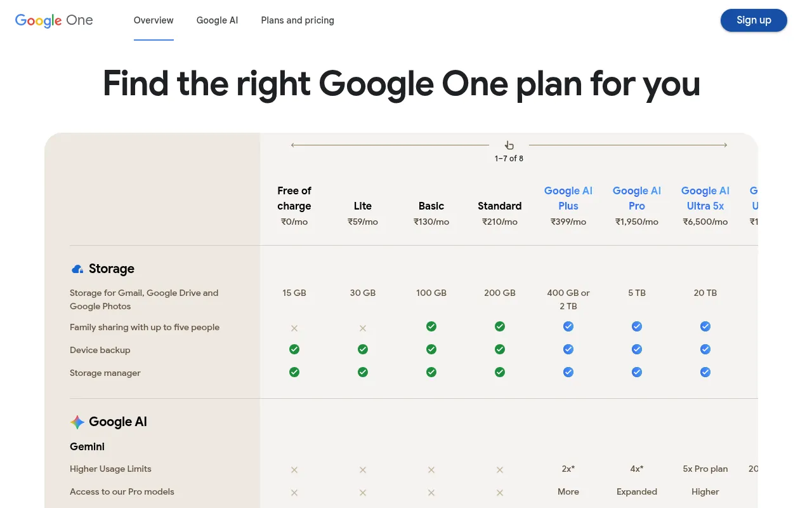Click the 5x Pro plan usage value
Screen dimensions: 812x508
coord(705,469)
